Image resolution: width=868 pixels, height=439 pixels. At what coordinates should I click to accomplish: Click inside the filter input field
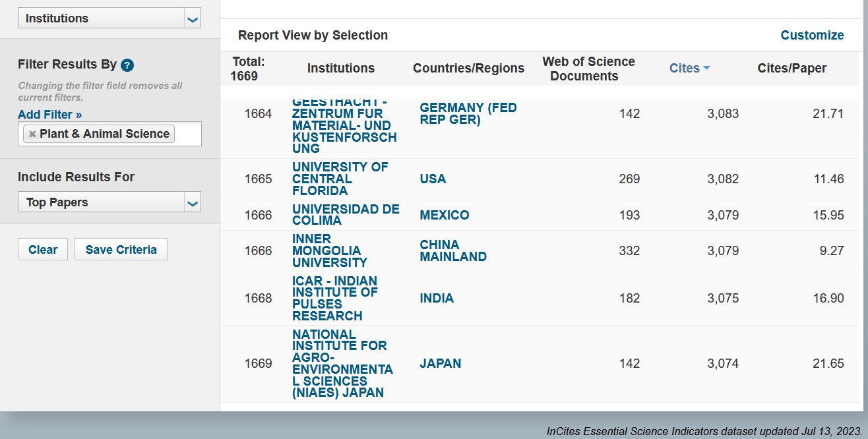tap(187, 134)
